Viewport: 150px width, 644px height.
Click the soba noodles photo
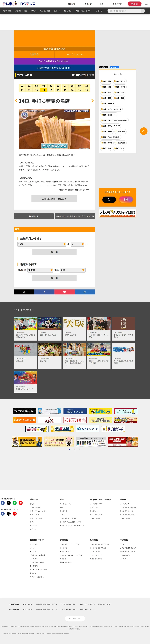pos(54,129)
